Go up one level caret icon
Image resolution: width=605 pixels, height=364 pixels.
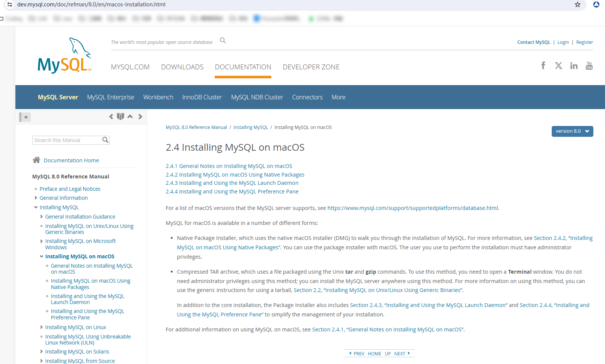click(130, 117)
